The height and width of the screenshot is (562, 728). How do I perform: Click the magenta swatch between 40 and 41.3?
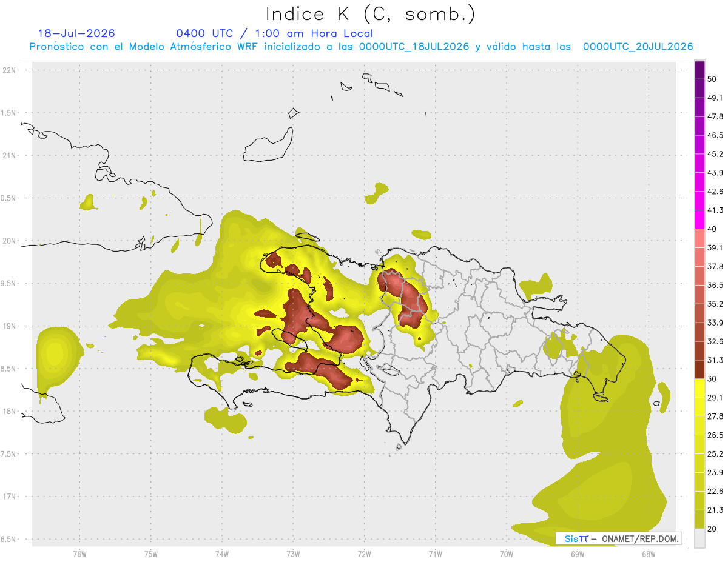699,219
